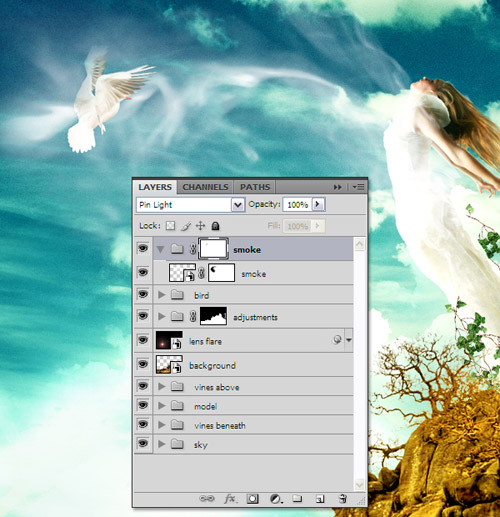Lock transparent pixels
Viewport: 500px width, 517px height.
click(x=170, y=226)
